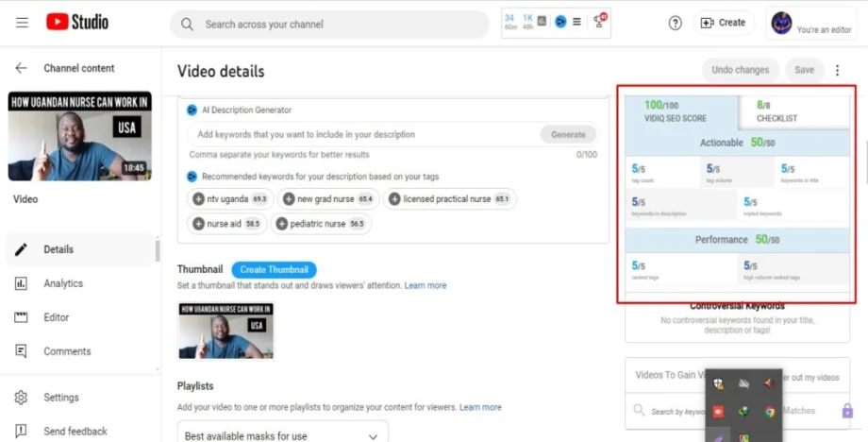Open the three-dot options menu beside Save

pyautogui.click(x=837, y=70)
